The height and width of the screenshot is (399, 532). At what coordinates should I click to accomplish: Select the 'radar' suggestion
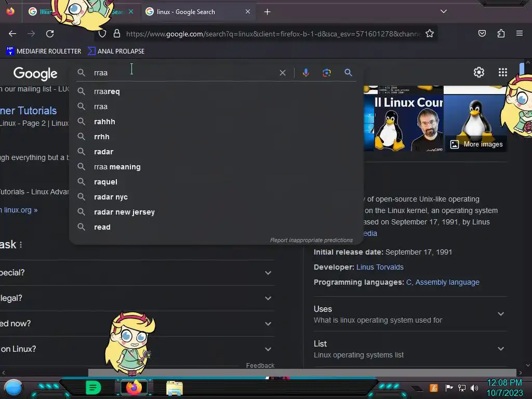(x=216, y=152)
